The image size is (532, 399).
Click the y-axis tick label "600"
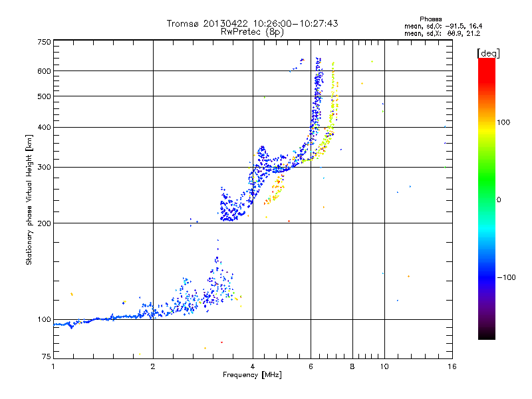click(x=44, y=71)
